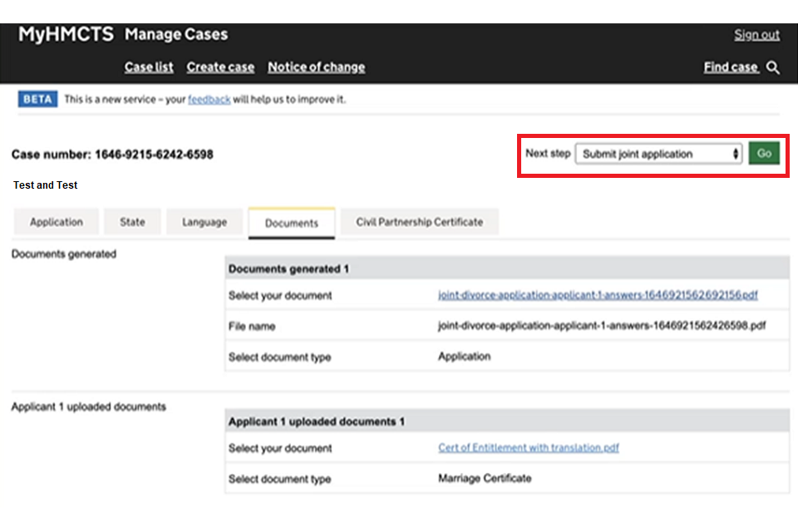The image size is (798, 532).
Task: Click the Manage Cases header title
Action: tap(176, 35)
